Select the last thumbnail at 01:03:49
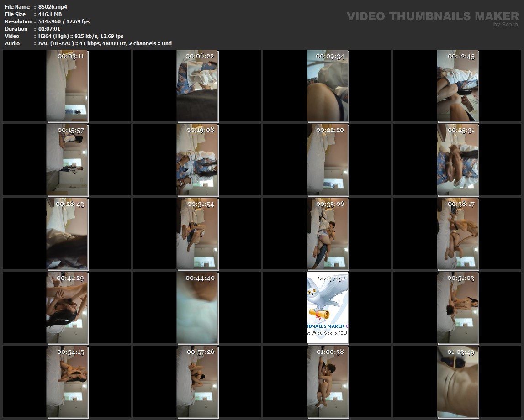 (x=457, y=382)
